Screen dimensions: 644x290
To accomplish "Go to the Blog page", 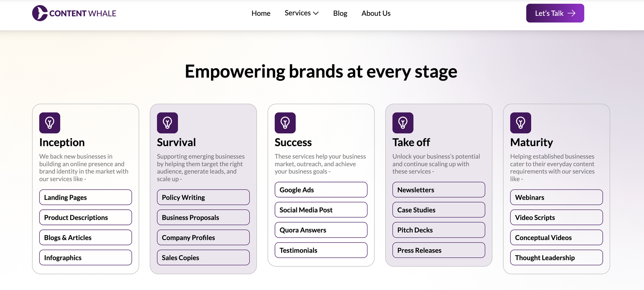I will point(340,13).
